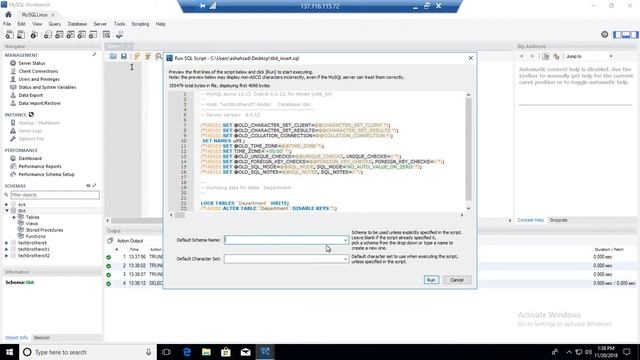
Task: Click the create new table toolbar icon
Action: [x=59, y=35]
